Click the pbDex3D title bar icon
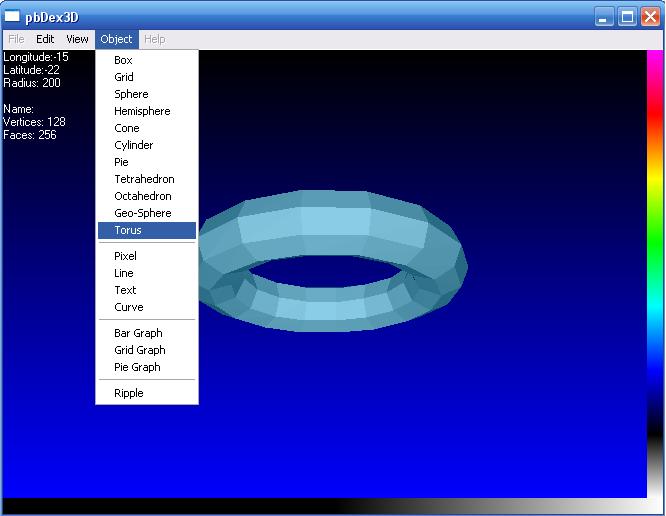The image size is (666, 516). (x=13, y=17)
